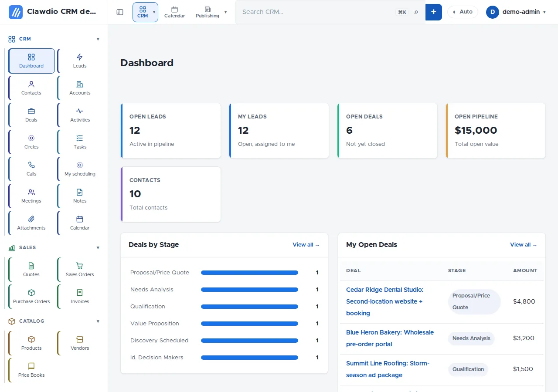
Task: Open Invoices in the sidebar
Action: 80,297
